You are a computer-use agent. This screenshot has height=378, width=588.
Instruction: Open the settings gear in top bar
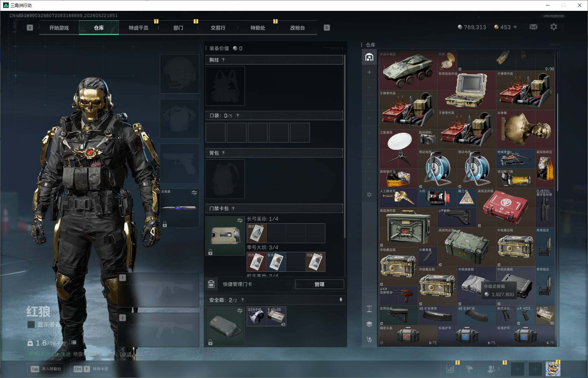(x=553, y=27)
